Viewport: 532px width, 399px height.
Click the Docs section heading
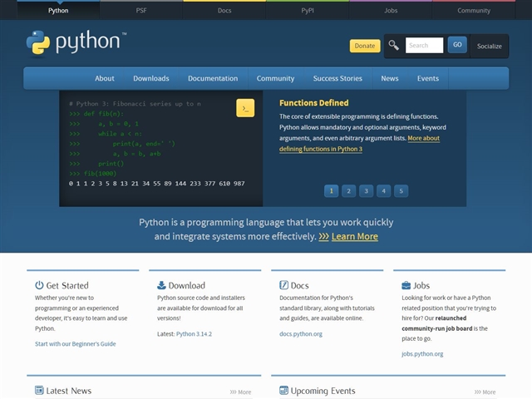[299, 285]
